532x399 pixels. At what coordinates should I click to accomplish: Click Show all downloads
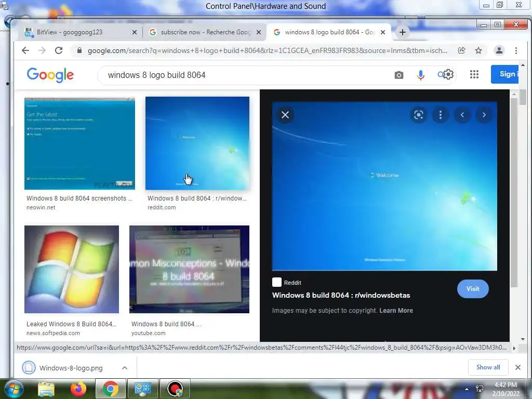point(488,367)
